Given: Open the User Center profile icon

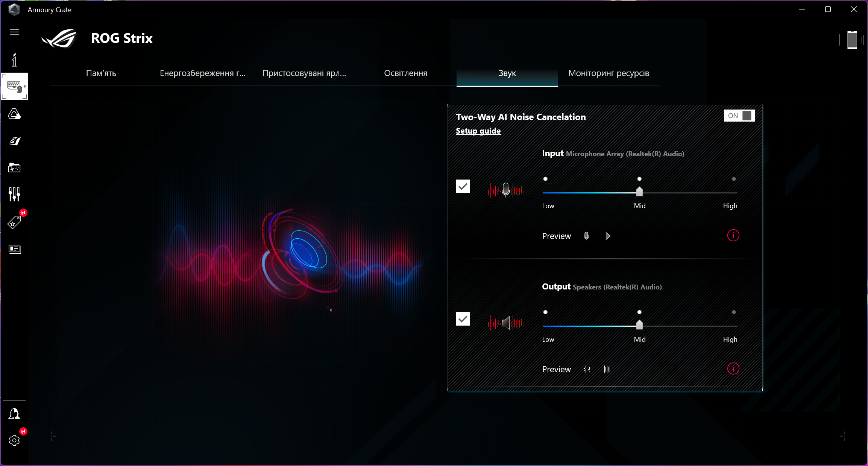Looking at the screenshot, I should pos(14,414).
